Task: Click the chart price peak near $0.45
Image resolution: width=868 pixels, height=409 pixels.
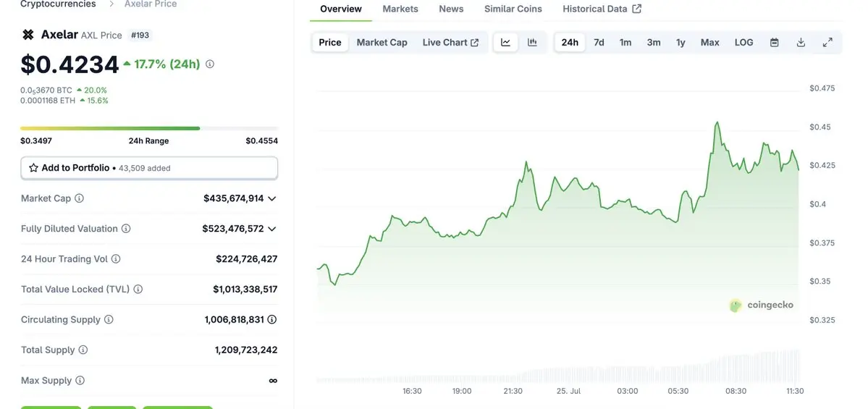Action: click(x=717, y=123)
